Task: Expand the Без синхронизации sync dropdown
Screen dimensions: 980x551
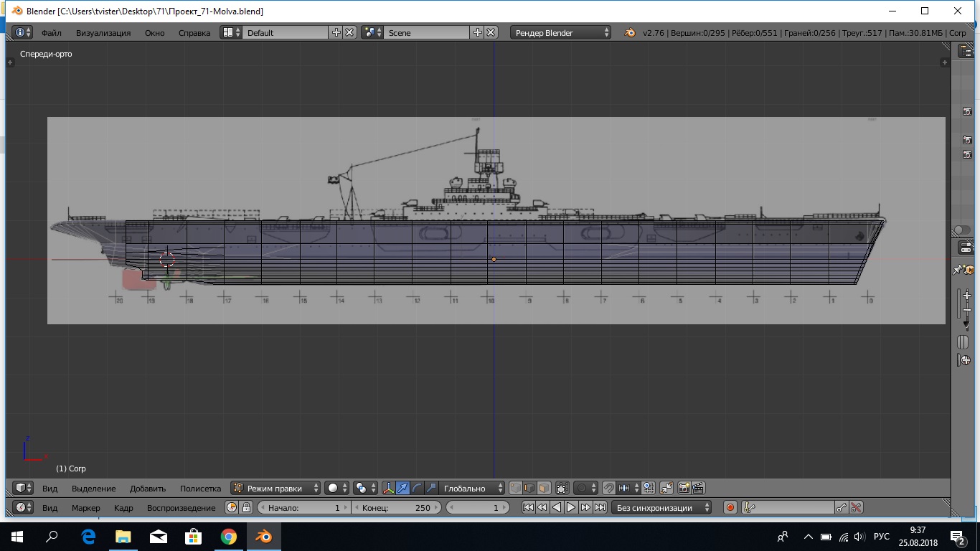Action: click(x=661, y=508)
